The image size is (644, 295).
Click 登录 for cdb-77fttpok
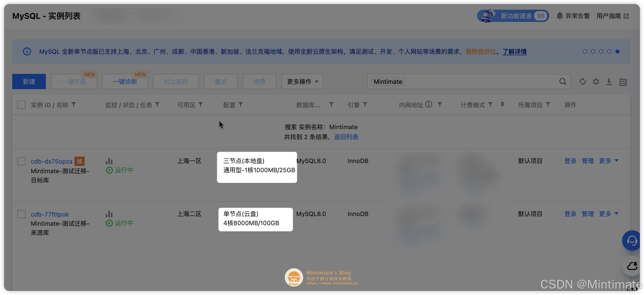coord(570,214)
